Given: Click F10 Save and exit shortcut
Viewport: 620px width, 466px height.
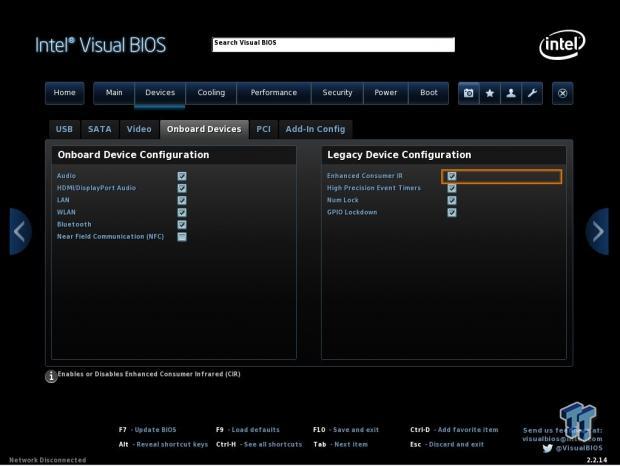Looking at the screenshot, I should pos(346,430).
